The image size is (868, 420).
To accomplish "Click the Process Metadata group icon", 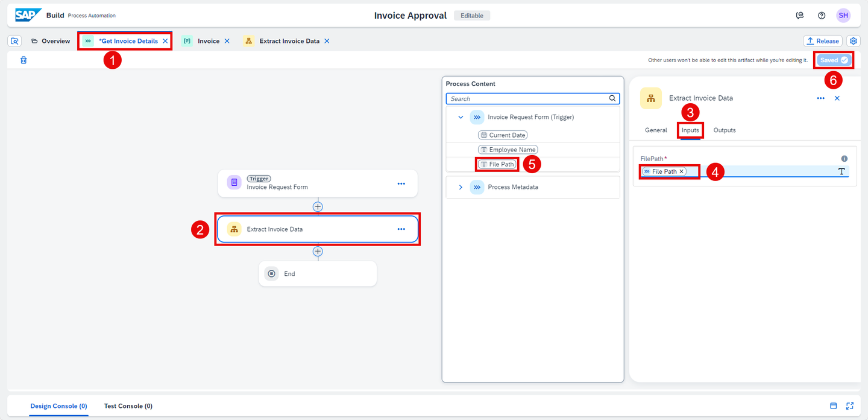I will [x=477, y=187].
